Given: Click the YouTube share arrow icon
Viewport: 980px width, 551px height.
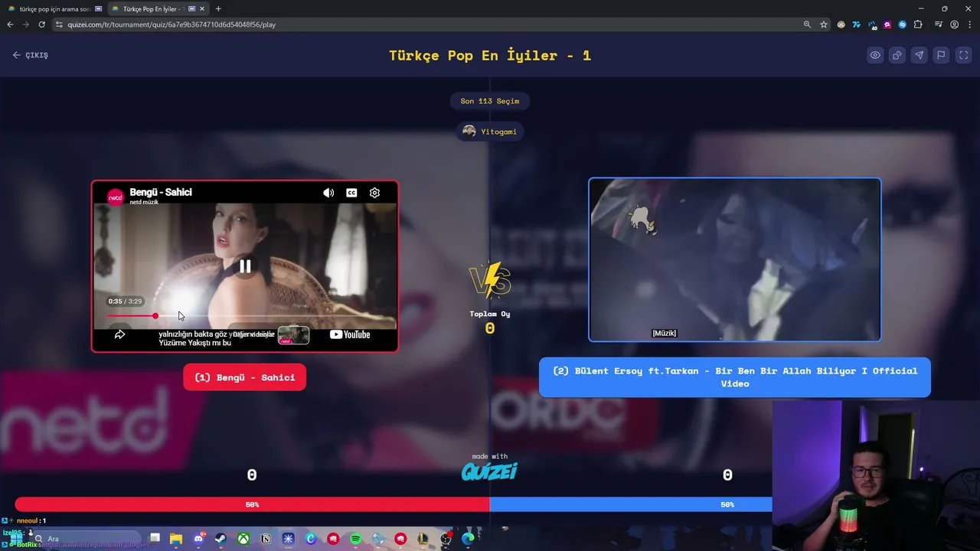Looking at the screenshot, I should (x=119, y=334).
